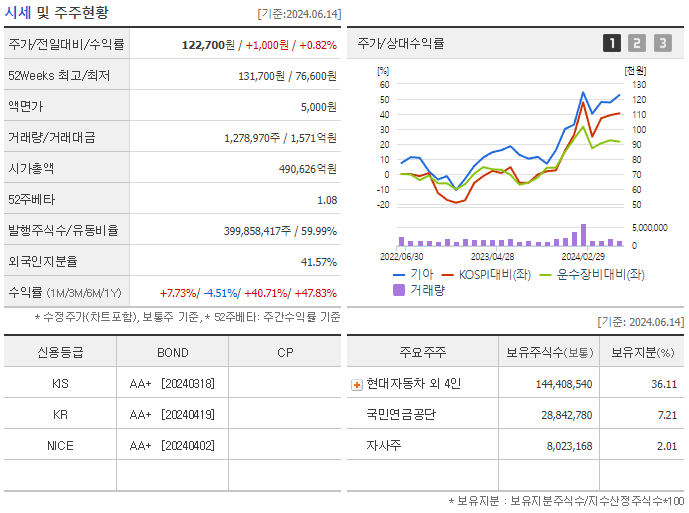
Task: Click the 2024/02/29 chart date label
Action: [583, 257]
